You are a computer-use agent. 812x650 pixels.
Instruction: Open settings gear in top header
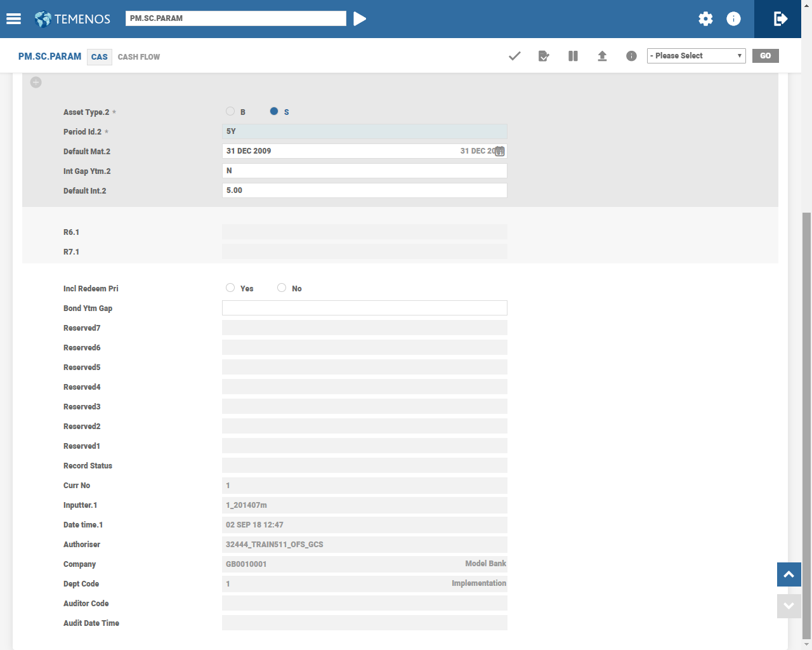coord(705,19)
